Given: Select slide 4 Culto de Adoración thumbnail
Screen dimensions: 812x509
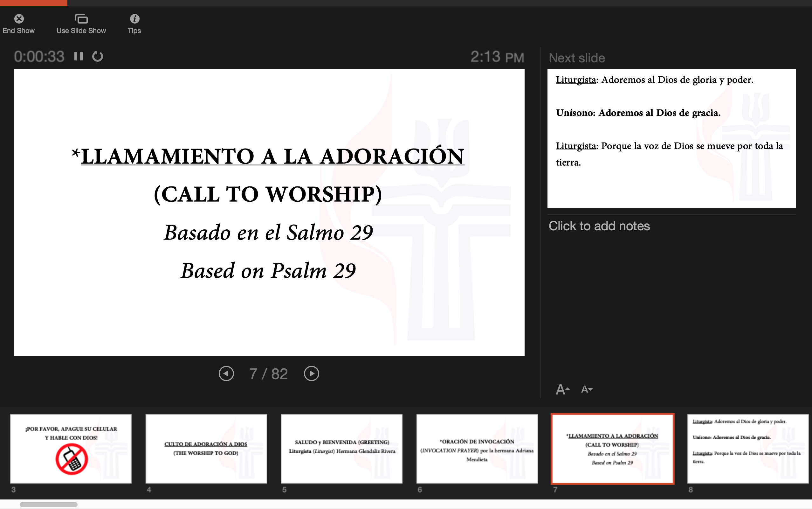Looking at the screenshot, I should 206,449.
